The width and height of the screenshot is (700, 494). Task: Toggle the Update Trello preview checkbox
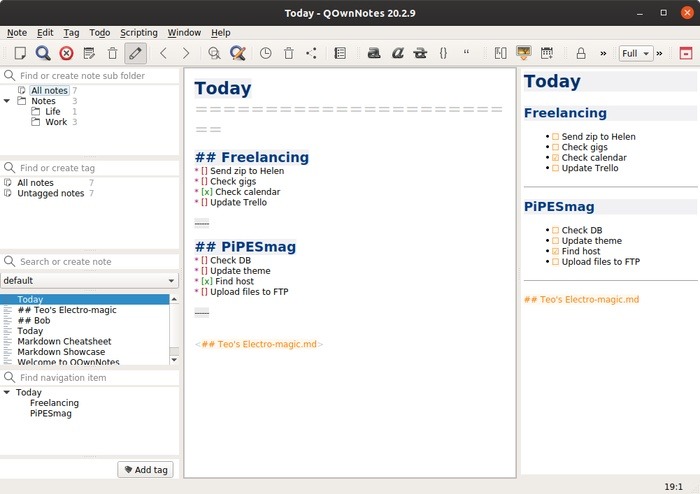click(x=555, y=168)
